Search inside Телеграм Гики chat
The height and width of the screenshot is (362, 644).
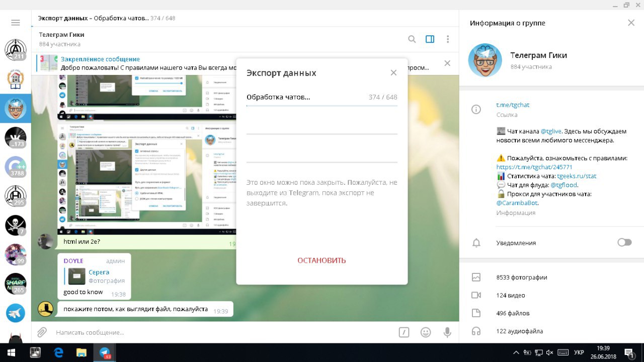pyautogui.click(x=412, y=39)
